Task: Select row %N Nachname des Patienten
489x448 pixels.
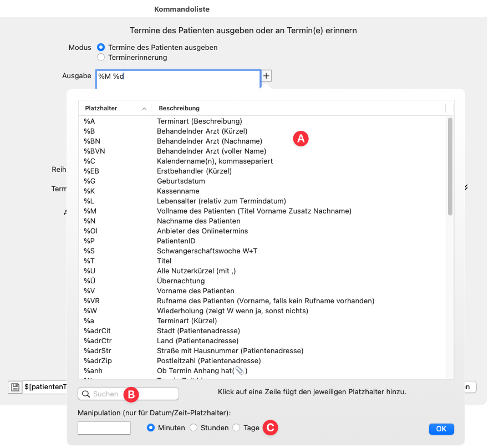Action: (263, 221)
